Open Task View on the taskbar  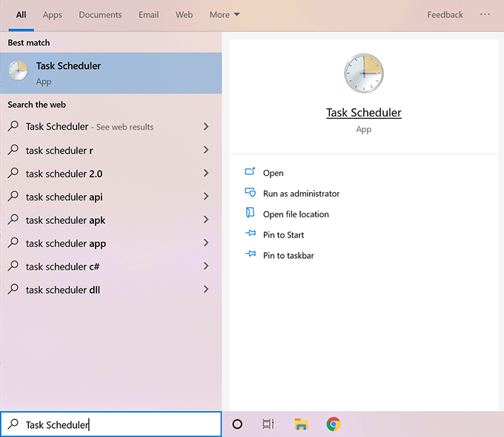click(268, 424)
